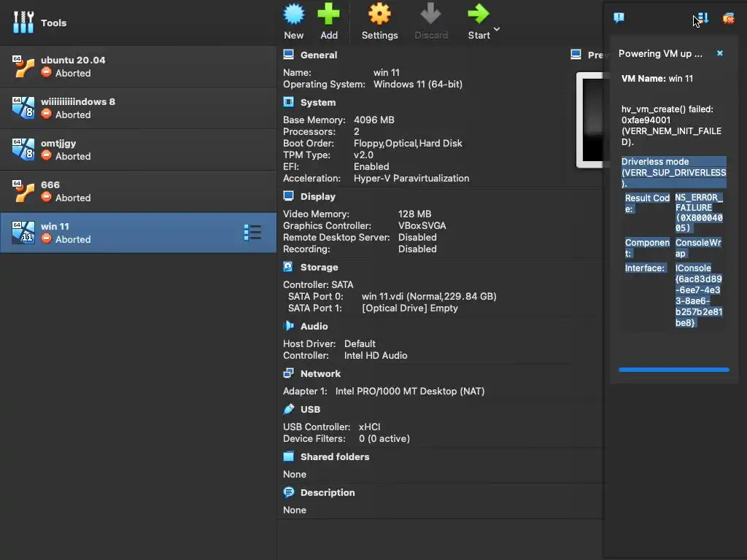The width and height of the screenshot is (747, 560).
Task: Select the omtjjgy virtual machine
Action: click(138, 149)
